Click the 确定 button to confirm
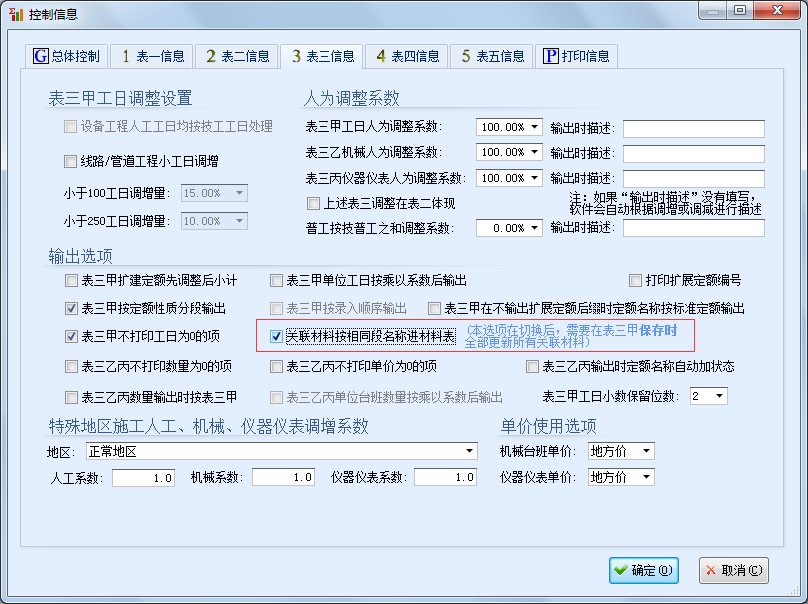Screen dimensions: 808x604 (x=645, y=570)
